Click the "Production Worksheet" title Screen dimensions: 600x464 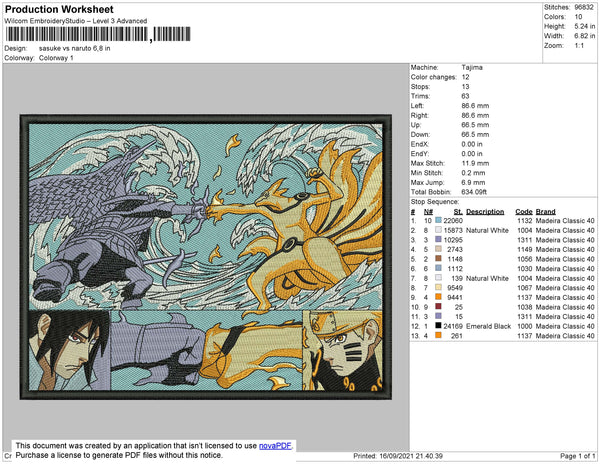59,10
